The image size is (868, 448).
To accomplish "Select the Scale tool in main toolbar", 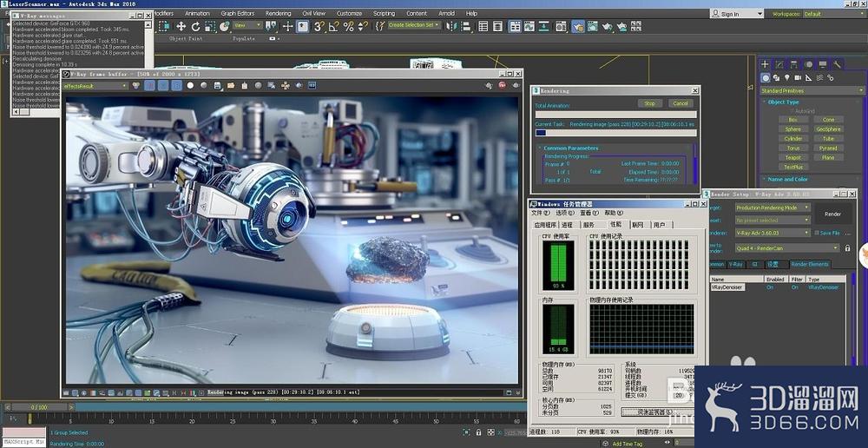I will (x=210, y=26).
